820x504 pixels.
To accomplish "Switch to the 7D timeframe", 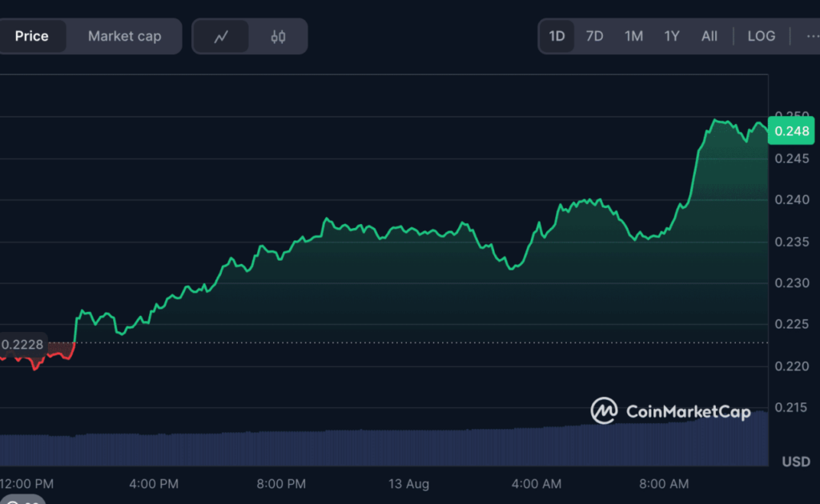I will (x=594, y=35).
